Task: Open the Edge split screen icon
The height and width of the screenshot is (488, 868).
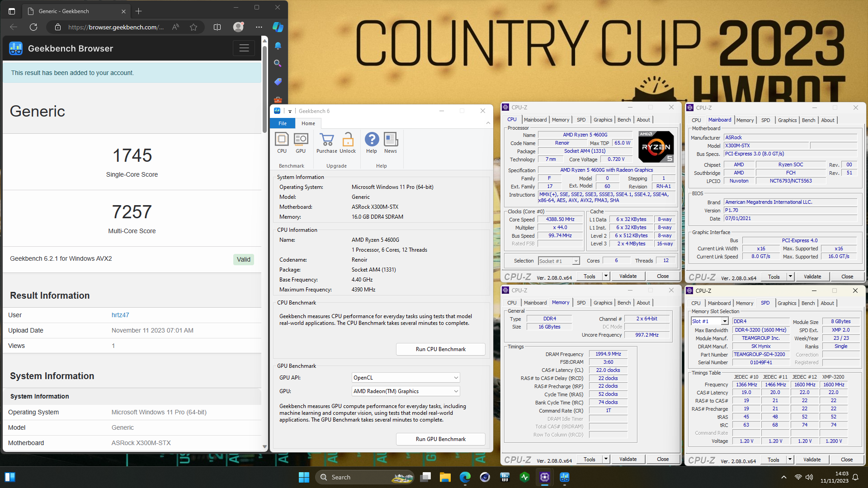Action: tap(217, 27)
